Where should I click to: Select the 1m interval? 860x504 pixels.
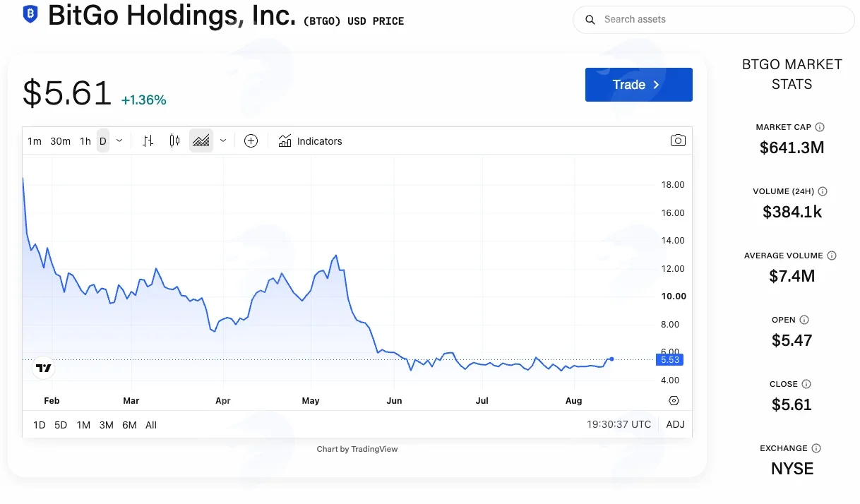(35, 141)
